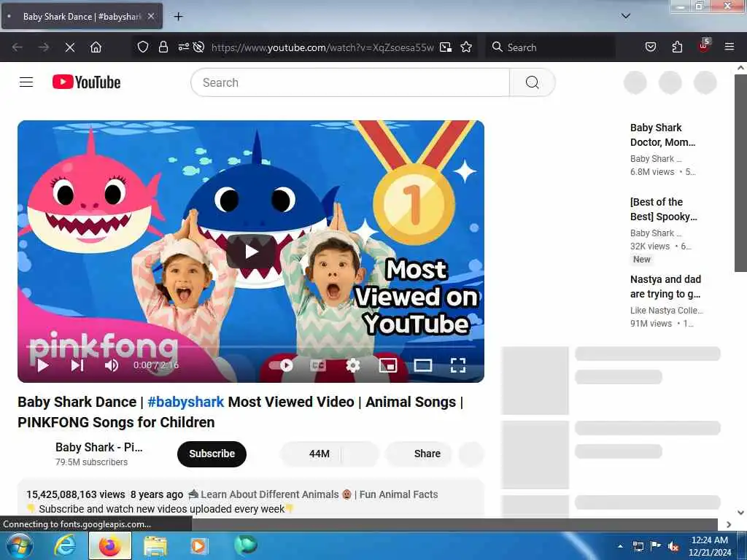
Task: Open the list all tabs dropdown
Action: point(626,16)
